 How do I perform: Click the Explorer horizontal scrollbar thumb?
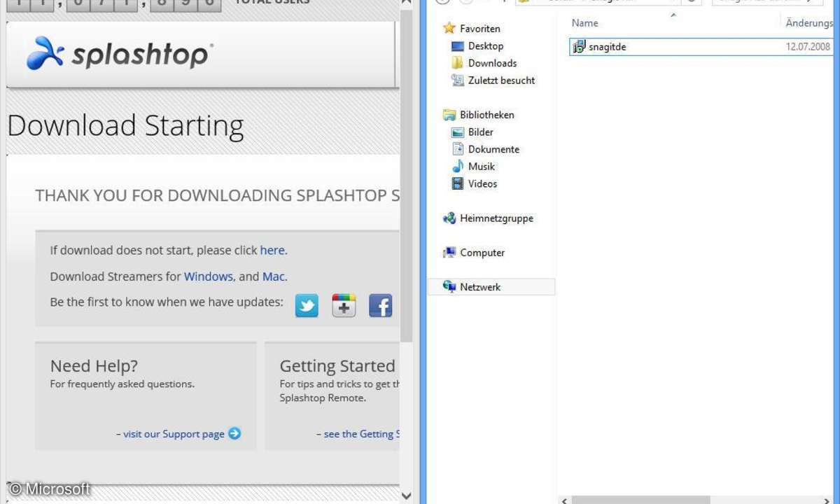point(640,500)
